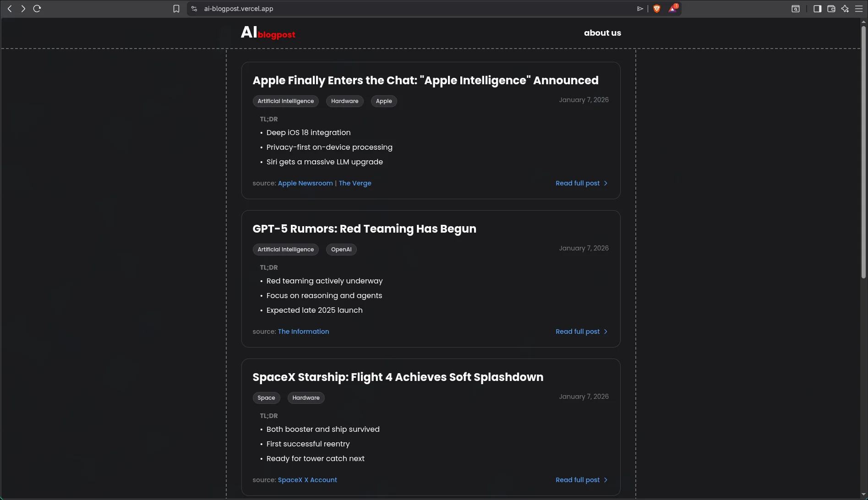Screen dimensions: 868x500
Task: Open site settings icon in address bar
Action: 194,9
